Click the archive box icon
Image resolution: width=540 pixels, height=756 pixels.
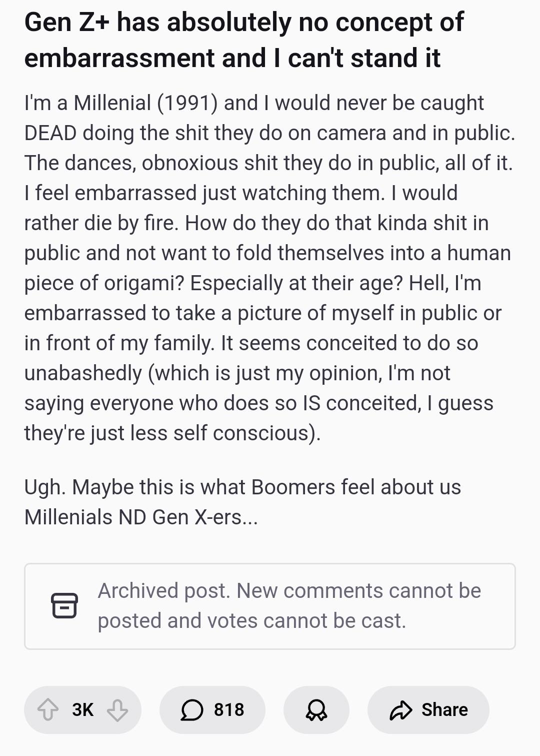[64, 605]
